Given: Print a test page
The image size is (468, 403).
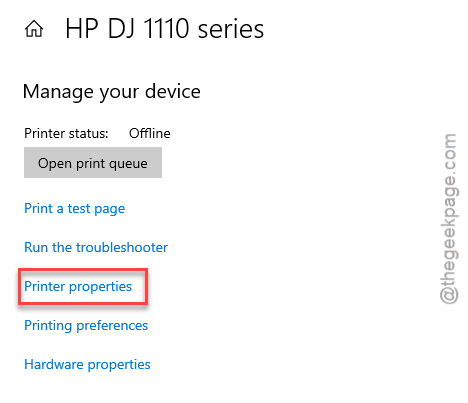Looking at the screenshot, I should pyautogui.click(x=74, y=209).
